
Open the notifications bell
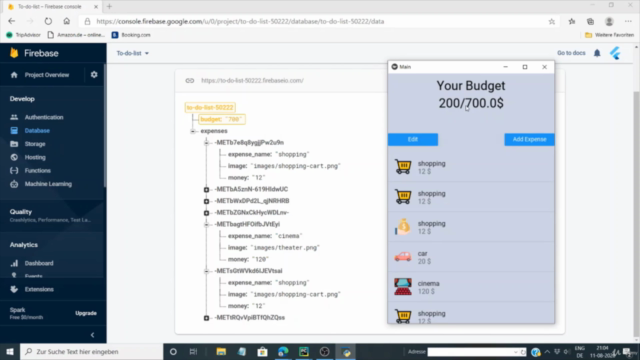tap(597, 53)
